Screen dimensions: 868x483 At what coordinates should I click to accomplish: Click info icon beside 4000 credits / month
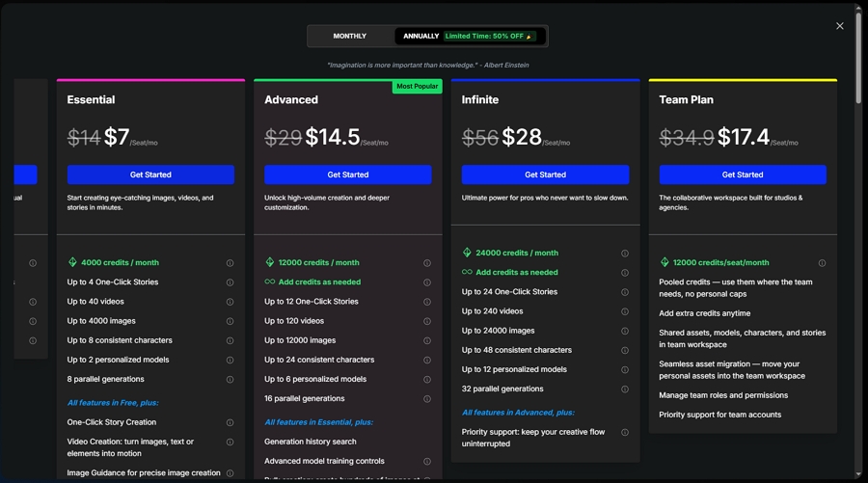(230, 263)
